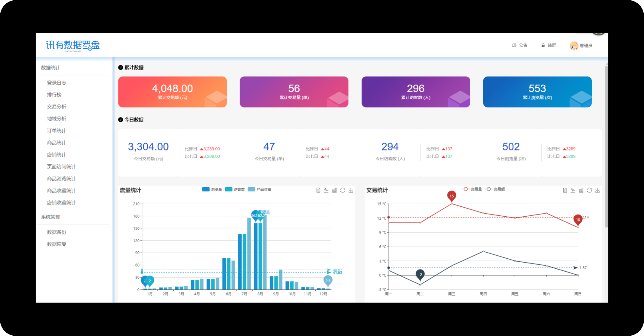Open 排行榜 in the sidebar

54,95
